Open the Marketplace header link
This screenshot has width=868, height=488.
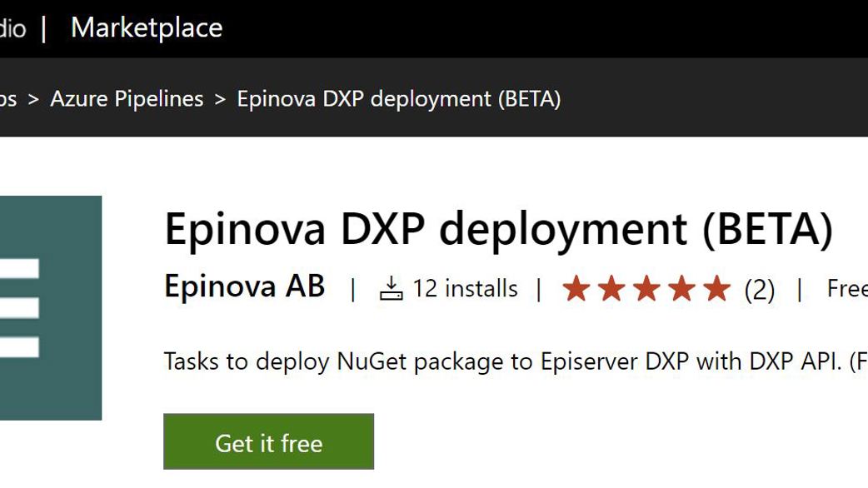click(x=147, y=27)
